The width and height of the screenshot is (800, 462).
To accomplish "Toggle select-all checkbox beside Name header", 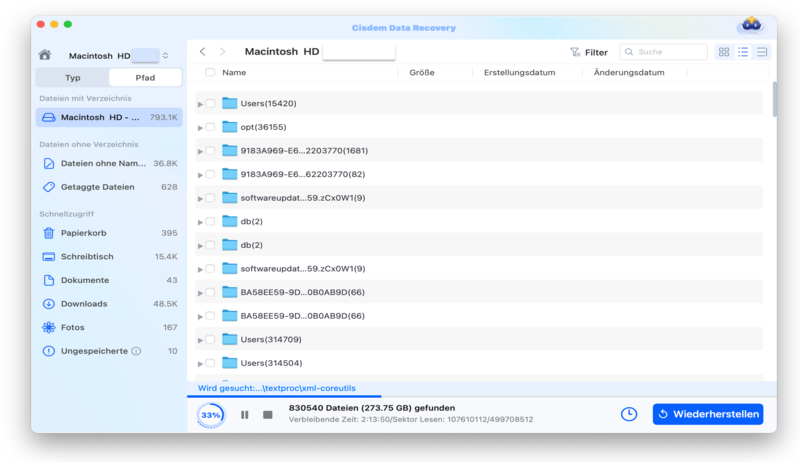I will (x=210, y=73).
